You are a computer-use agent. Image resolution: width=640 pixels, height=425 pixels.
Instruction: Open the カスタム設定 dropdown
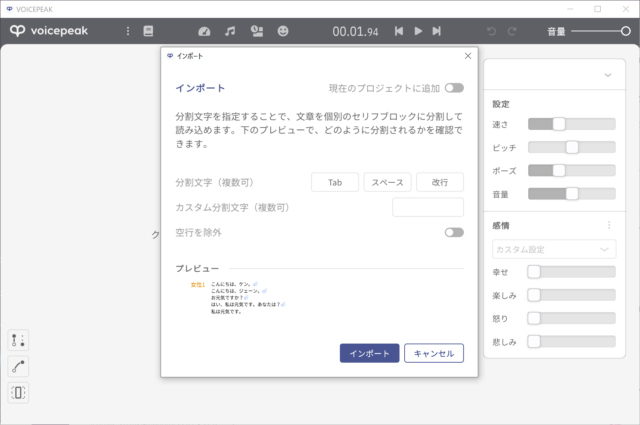click(554, 249)
